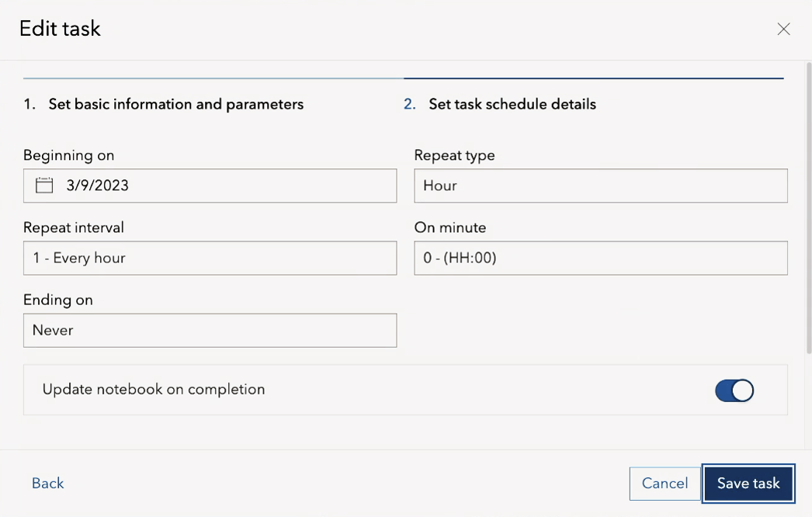This screenshot has width=812, height=517.
Task: Click the Beginning on field label
Action: (x=69, y=155)
